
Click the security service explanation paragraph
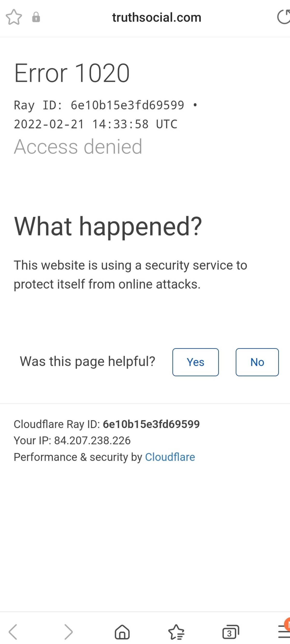point(130,274)
